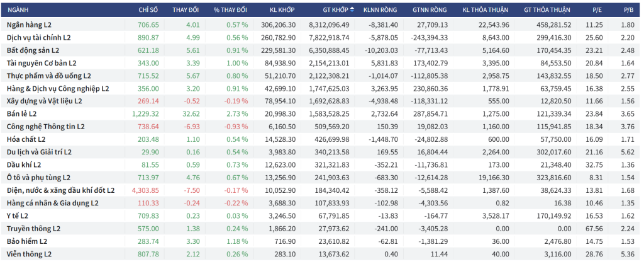This screenshot has height=264, width=644.
Task: Open the Ngân hàng L2 sector
Action: tap(30, 25)
